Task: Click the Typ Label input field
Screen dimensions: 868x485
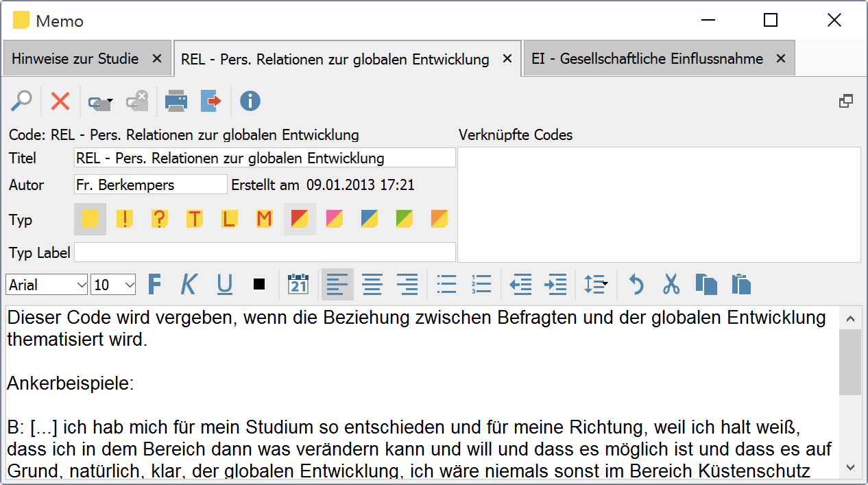Action: pos(265,252)
